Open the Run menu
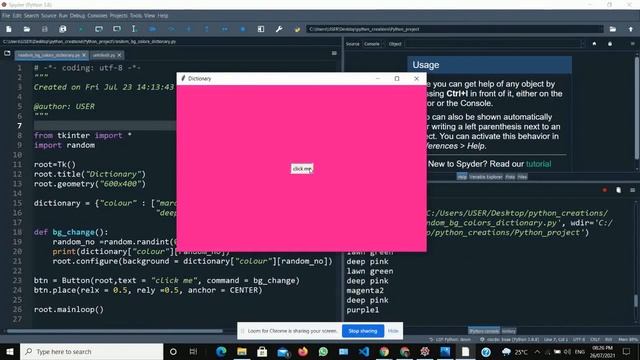Viewport: 640px width, 360px height. [63, 16]
